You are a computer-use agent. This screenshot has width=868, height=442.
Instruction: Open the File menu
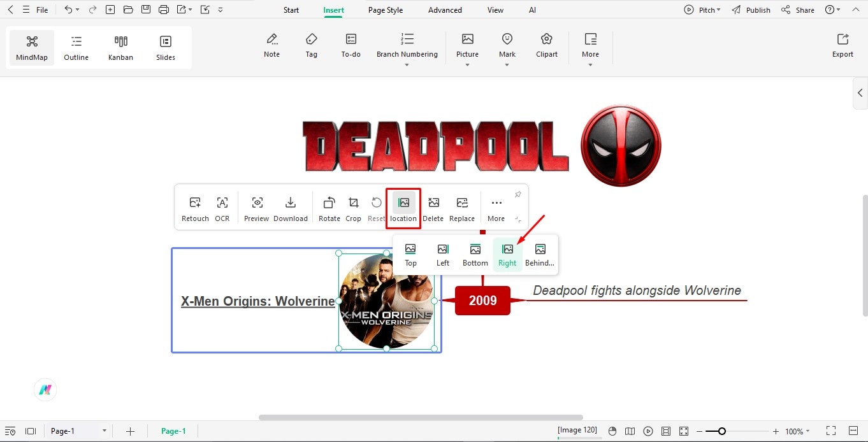tap(42, 10)
